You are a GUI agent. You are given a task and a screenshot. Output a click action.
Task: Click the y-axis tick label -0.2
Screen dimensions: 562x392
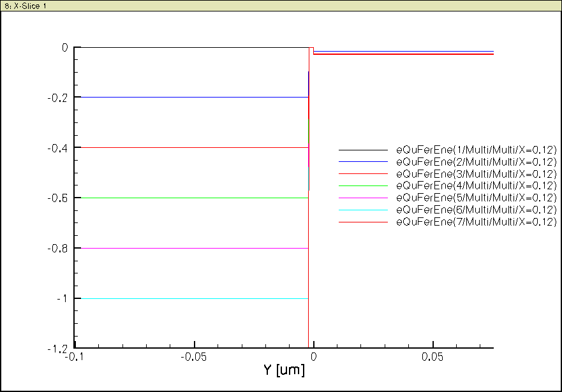point(57,98)
